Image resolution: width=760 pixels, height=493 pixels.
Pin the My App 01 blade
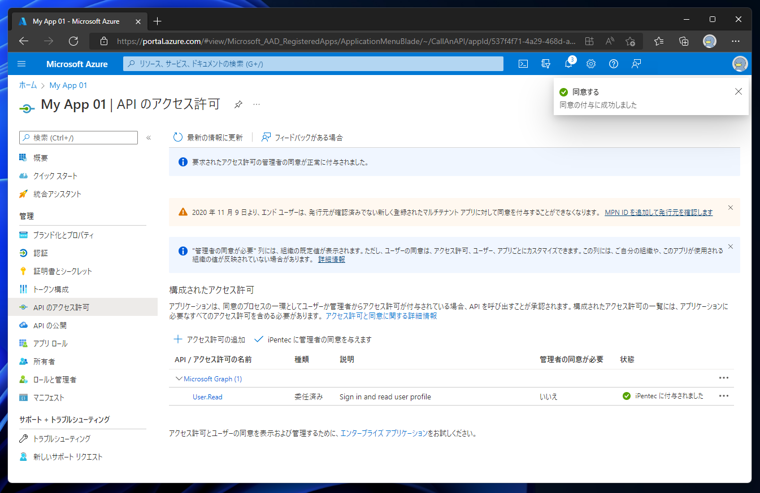pos(238,105)
